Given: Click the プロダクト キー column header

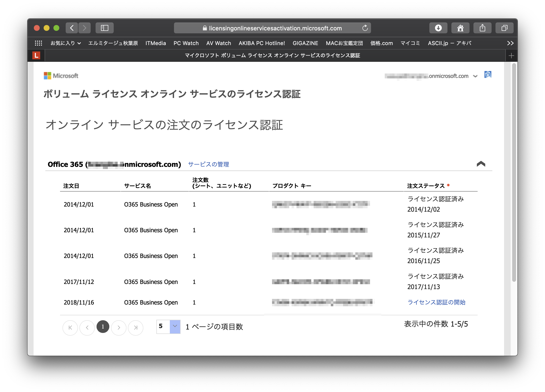Looking at the screenshot, I should 292,186.
